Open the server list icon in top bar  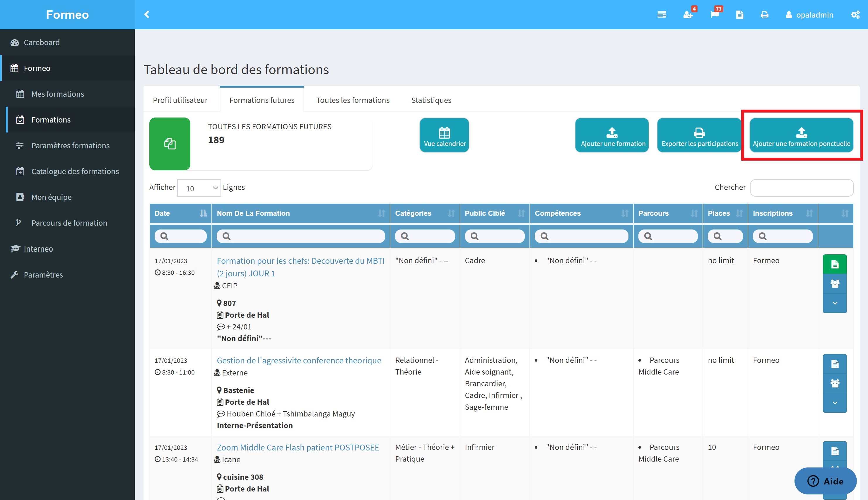click(662, 14)
